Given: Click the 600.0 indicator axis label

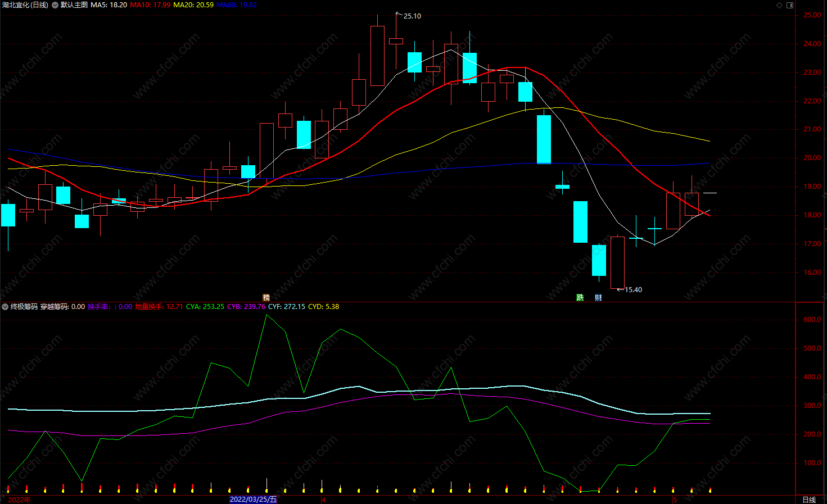Looking at the screenshot, I should [812, 320].
